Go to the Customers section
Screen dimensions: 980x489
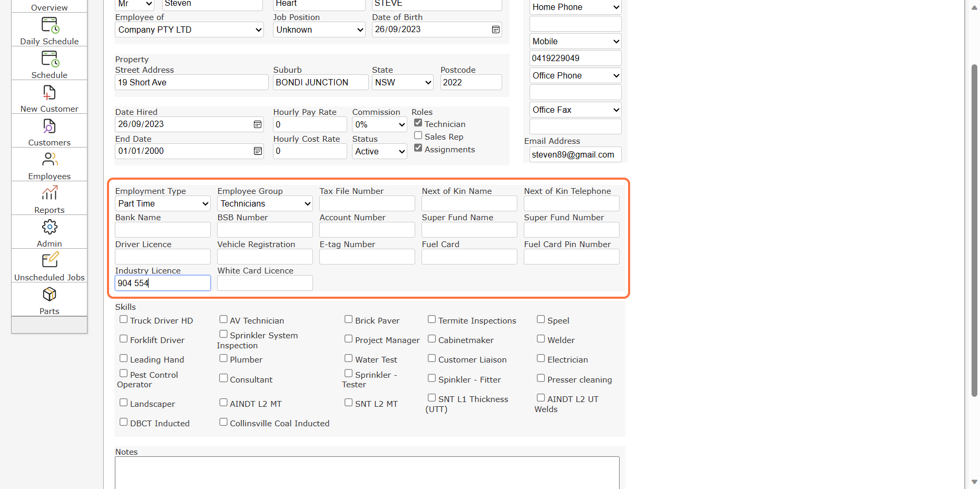[49, 131]
